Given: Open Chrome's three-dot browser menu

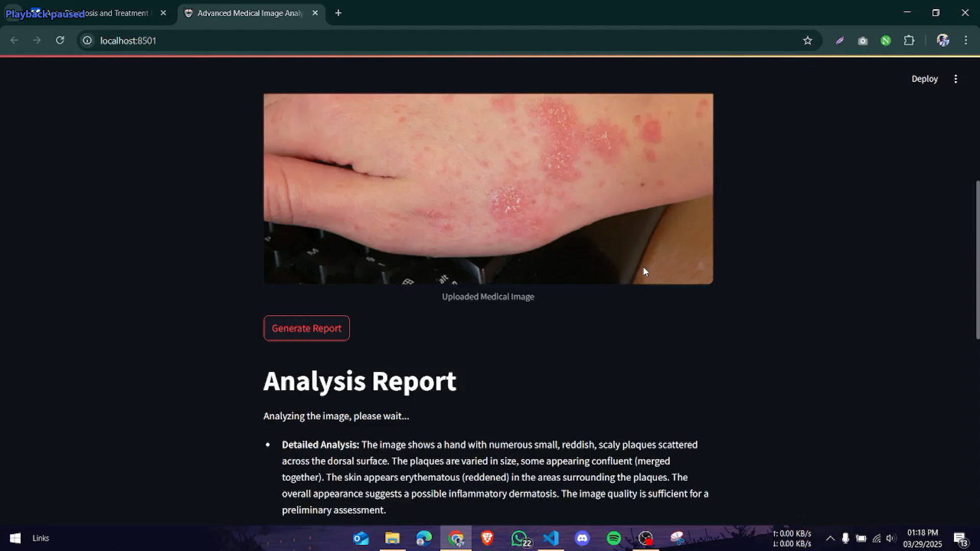Looking at the screenshot, I should [966, 40].
